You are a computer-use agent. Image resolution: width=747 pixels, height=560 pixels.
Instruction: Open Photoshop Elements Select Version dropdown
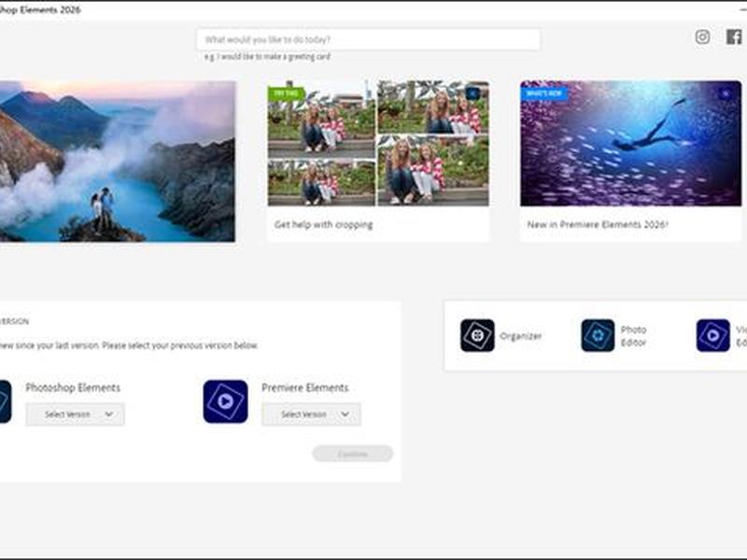[x=76, y=414]
